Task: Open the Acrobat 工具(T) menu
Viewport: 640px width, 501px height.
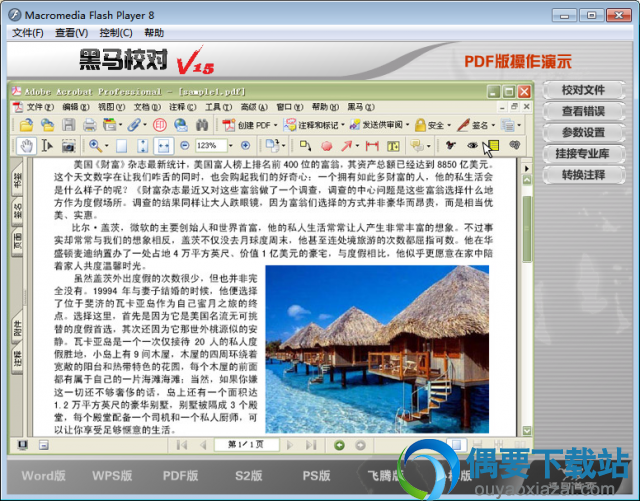Action: click(x=218, y=107)
